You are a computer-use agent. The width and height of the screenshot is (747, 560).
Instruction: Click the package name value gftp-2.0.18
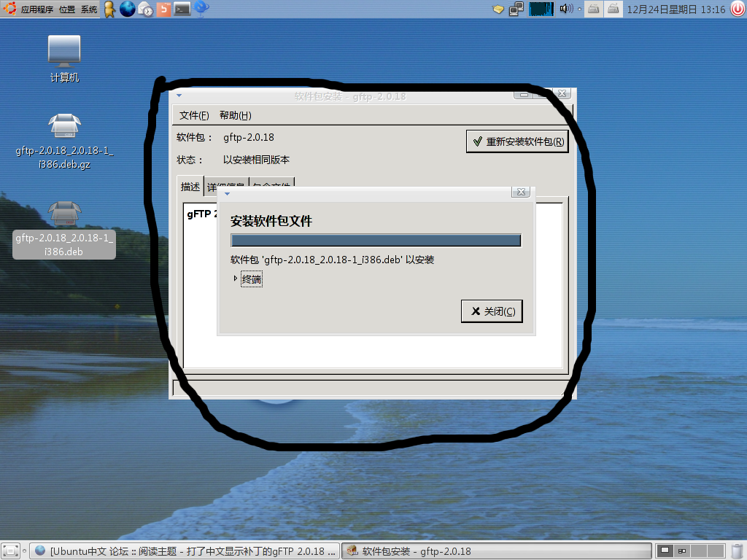249,138
